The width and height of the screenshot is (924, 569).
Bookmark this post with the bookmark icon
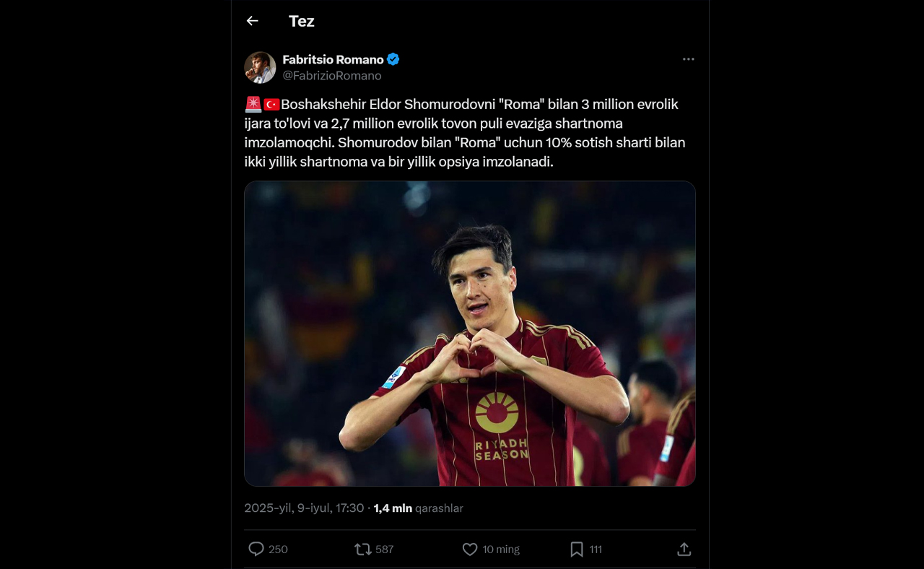(x=577, y=550)
